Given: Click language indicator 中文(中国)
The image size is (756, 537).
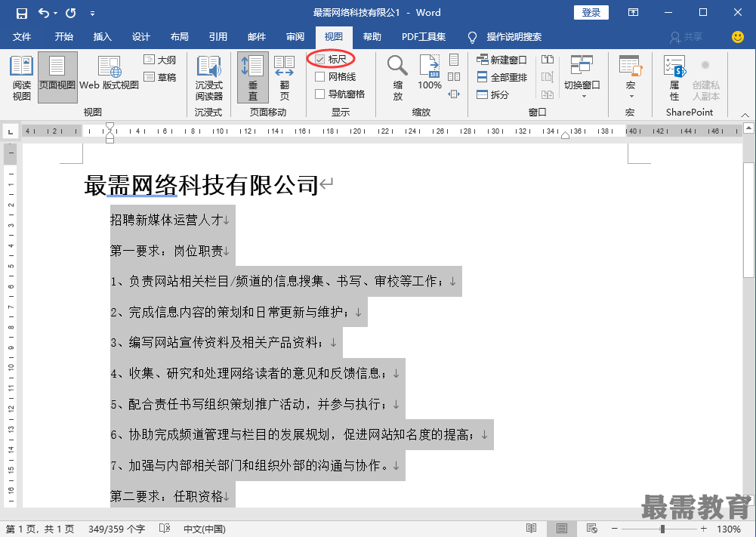Looking at the screenshot, I should 205,529.
